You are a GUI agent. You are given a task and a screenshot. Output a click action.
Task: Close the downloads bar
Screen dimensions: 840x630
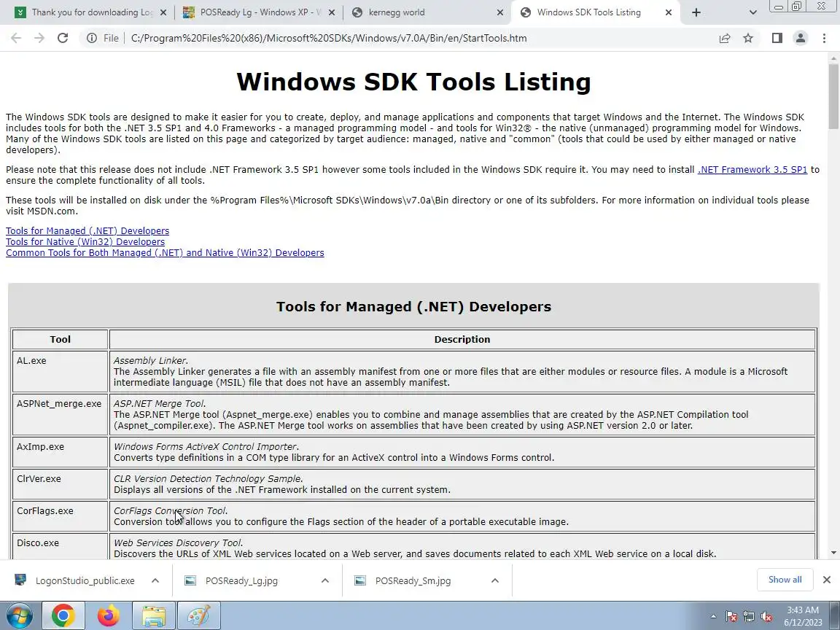(827, 580)
